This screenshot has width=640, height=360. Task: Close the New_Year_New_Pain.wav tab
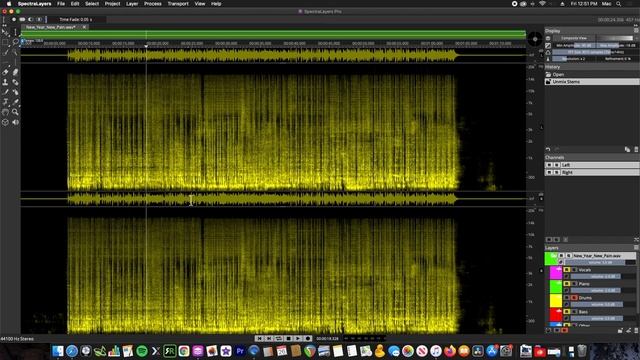tap(84, 27)
